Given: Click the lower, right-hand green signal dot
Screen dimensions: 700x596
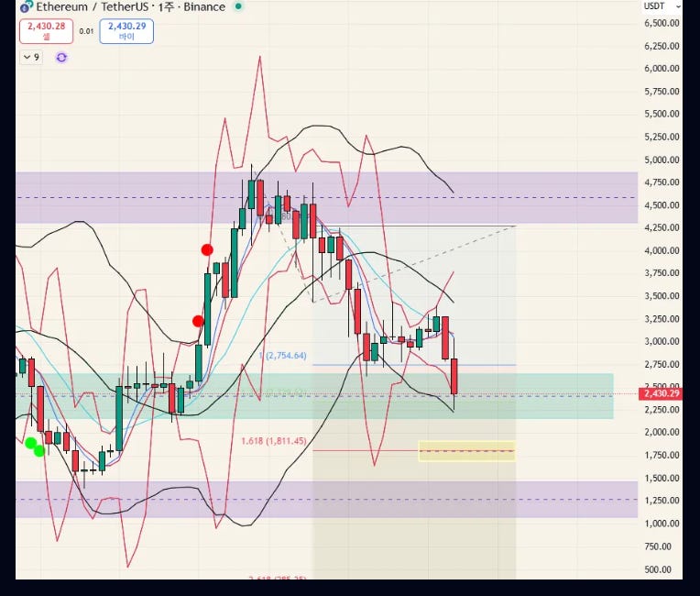Looking at the screenshot, I should (39, 451).
